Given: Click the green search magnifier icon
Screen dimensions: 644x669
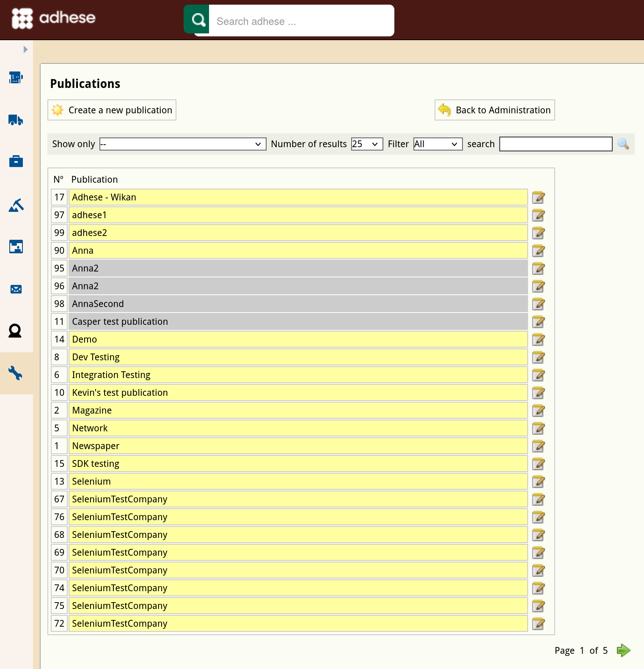Looking at the screenshot, I should coord(197,19).
